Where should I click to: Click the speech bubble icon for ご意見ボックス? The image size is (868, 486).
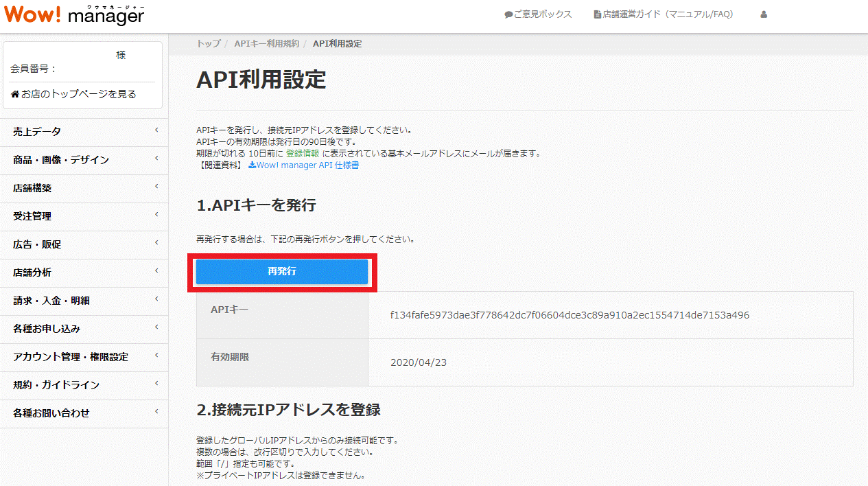[x=508, y=14]
